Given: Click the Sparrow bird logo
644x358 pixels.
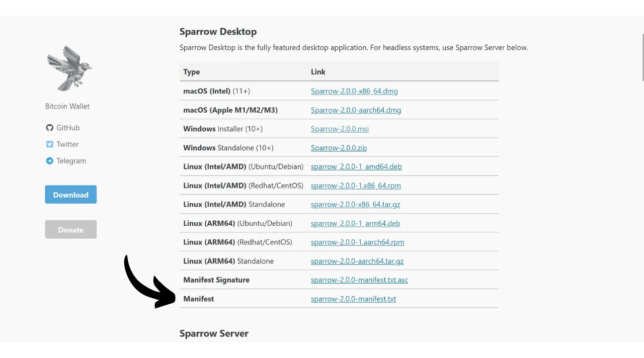Looking at the screenshot, I should click(69, 68).
